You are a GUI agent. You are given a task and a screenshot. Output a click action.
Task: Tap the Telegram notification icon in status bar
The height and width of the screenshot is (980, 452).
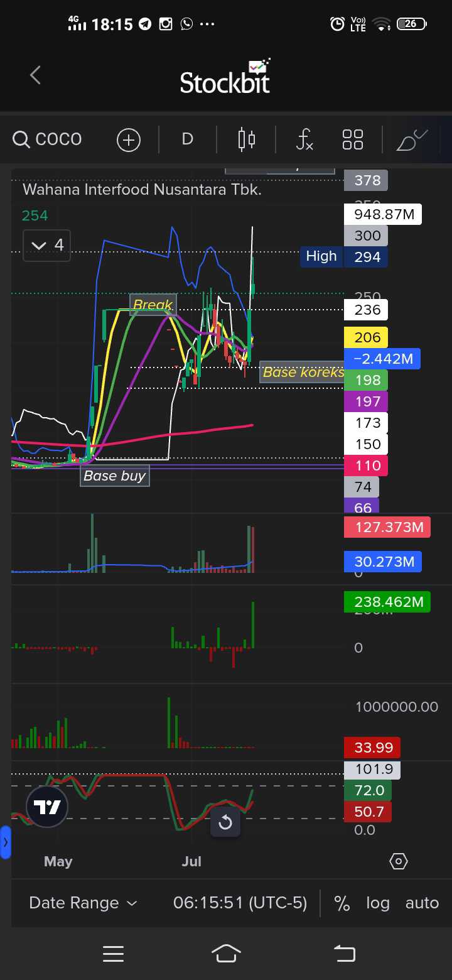145,24
